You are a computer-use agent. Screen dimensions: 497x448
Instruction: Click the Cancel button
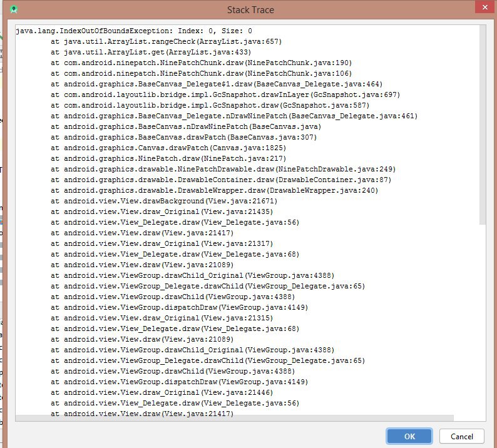461,436
